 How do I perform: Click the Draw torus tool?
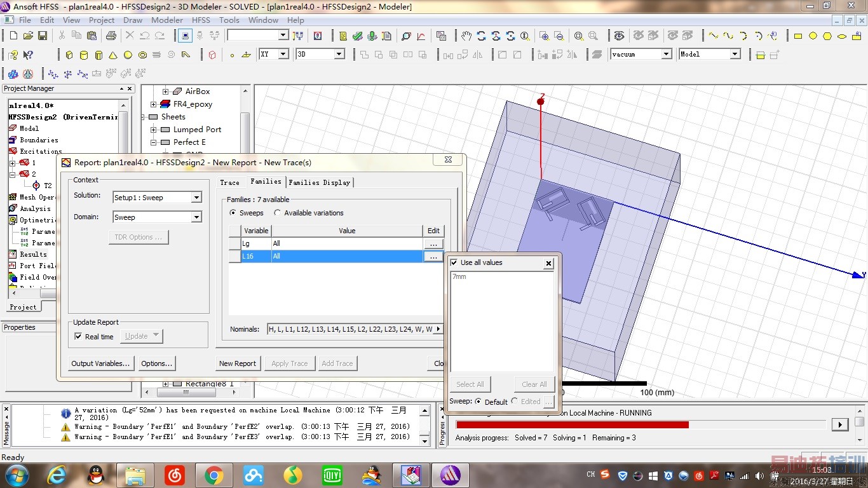(142, 55)
